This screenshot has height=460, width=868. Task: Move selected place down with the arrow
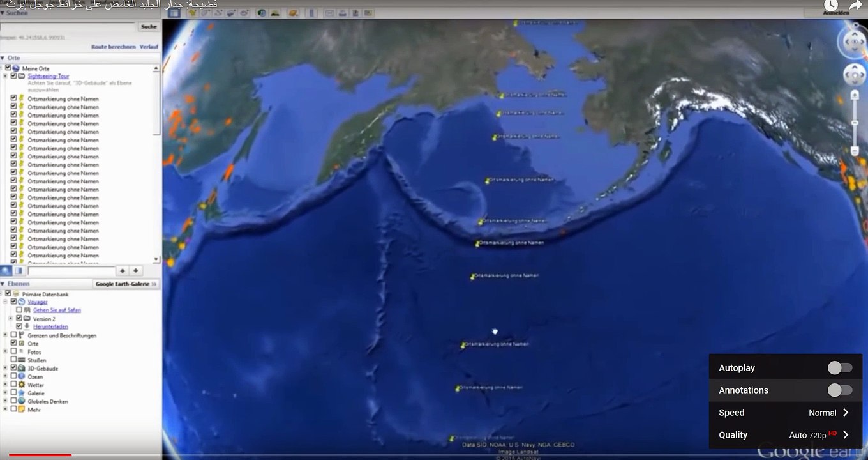coord(135,271)
